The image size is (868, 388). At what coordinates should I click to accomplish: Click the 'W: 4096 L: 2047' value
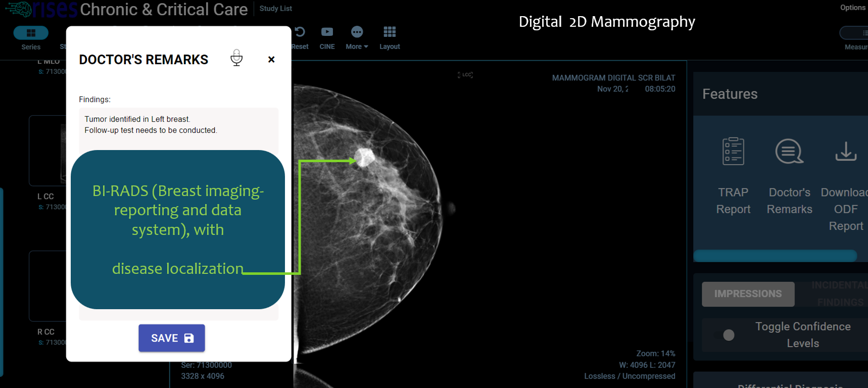pyautogui.click(x=647, y=365)
